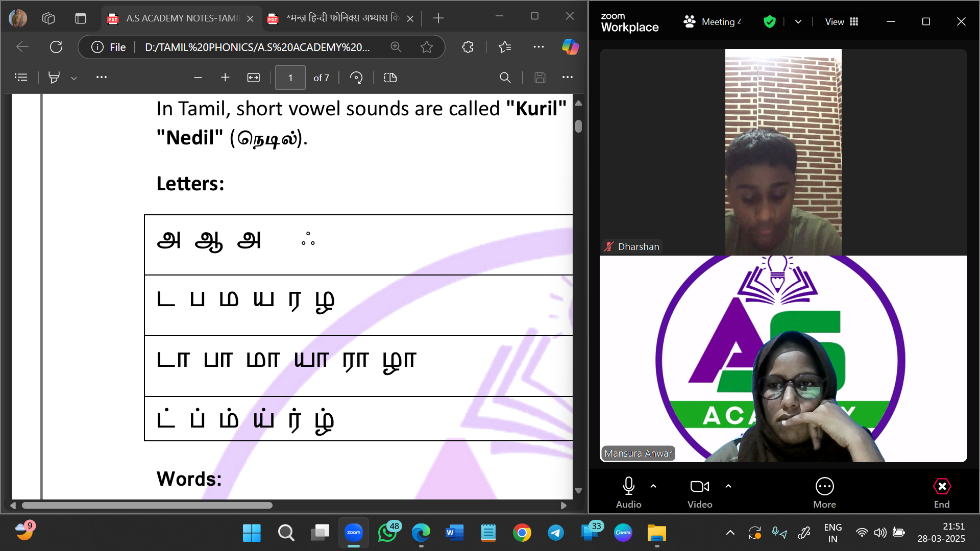Click the rotate page icon
Viewport: 980px width, 551px height.
pyautogui.click(x=356, y=78)
